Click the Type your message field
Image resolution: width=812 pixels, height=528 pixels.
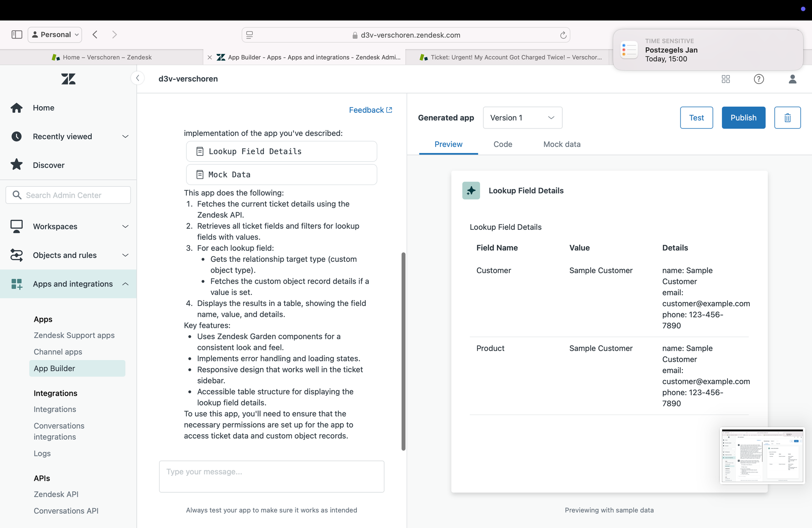(272, 476)
